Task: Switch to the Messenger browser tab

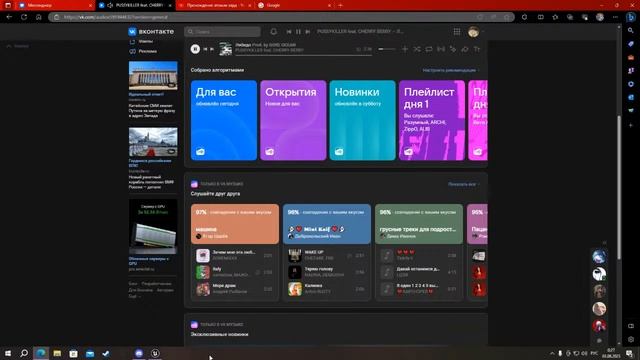Action: coord(54,5)
